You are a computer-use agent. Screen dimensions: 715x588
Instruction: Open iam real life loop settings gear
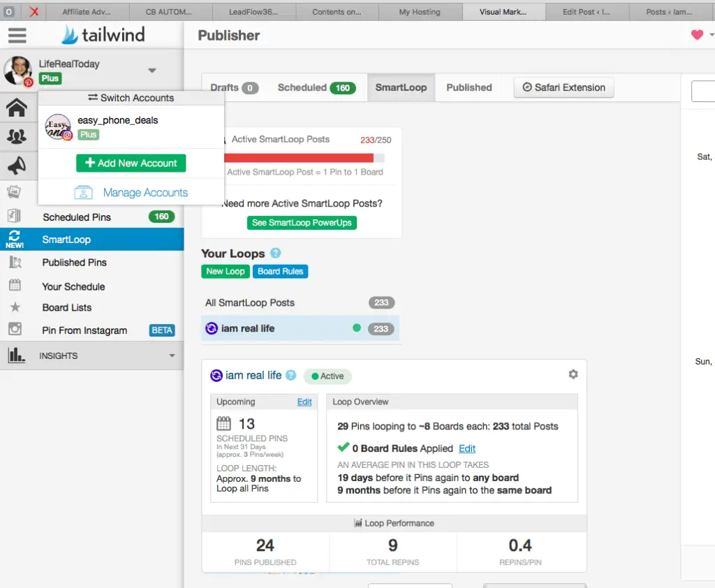point(573,374)
